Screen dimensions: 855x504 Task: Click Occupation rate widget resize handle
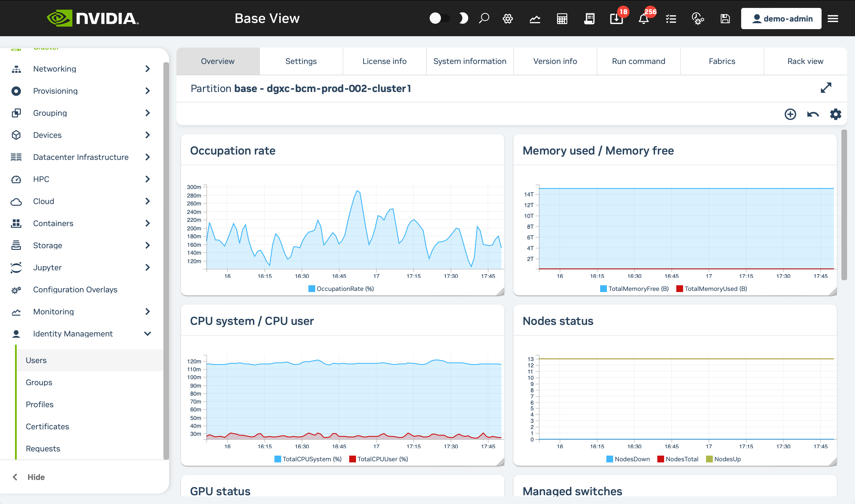click(x=500, y=291)
